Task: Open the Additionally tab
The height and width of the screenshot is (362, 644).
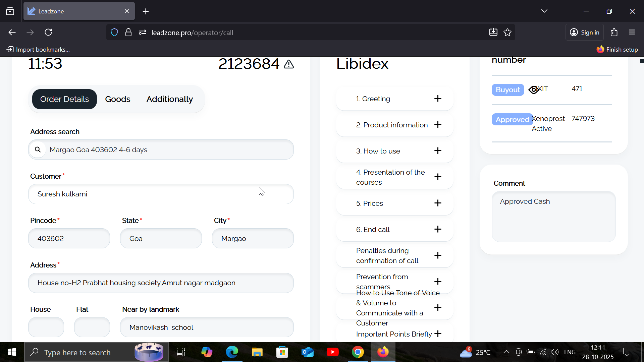Action: pos(169,99)
